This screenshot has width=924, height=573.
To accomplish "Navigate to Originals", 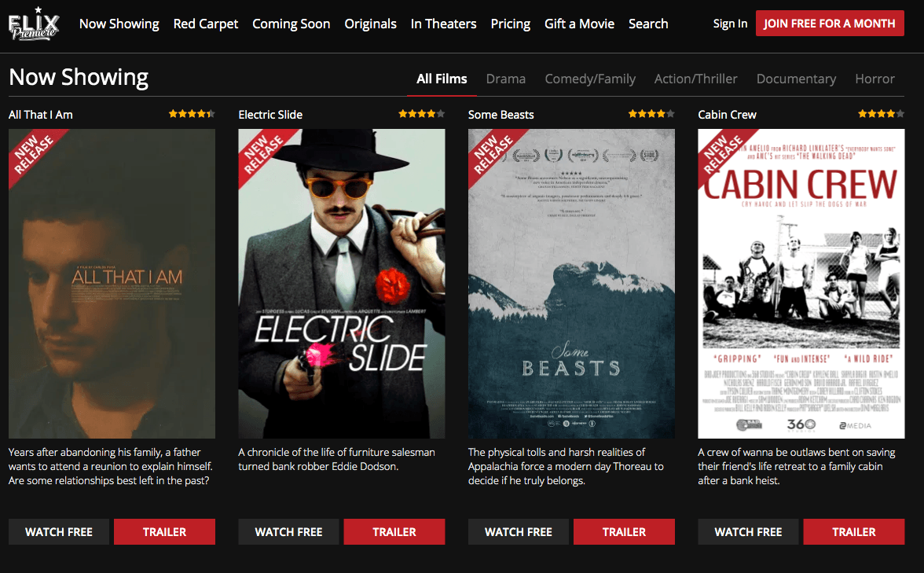I will 370,24.
